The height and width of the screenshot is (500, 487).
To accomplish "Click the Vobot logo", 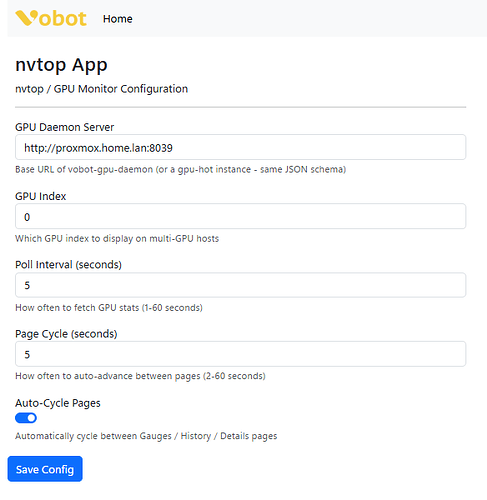I will (x=51, y=18).
